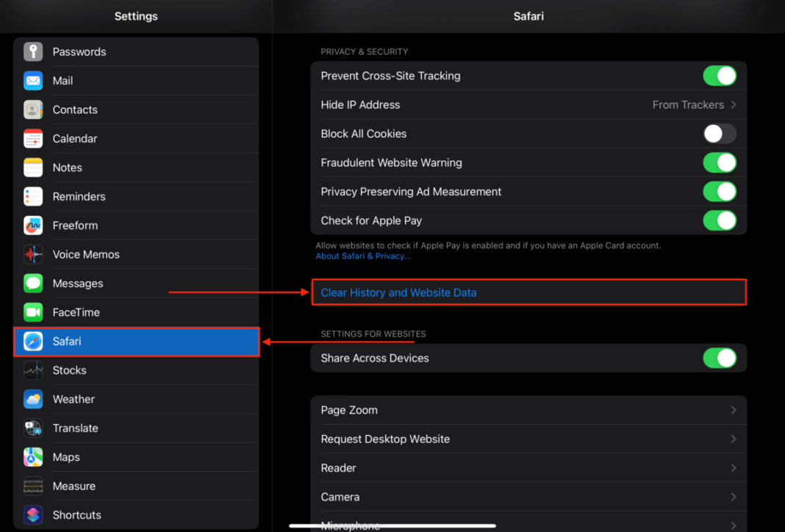
Task: Select the Shortcuts app icon
Action: 32,514
